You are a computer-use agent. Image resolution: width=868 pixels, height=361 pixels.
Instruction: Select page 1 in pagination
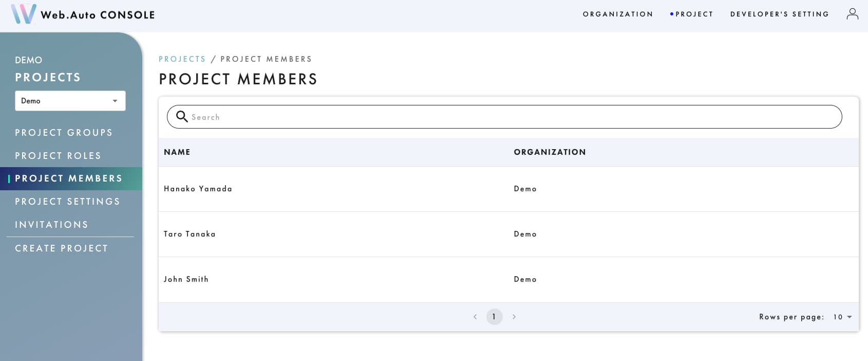point(494,317)
